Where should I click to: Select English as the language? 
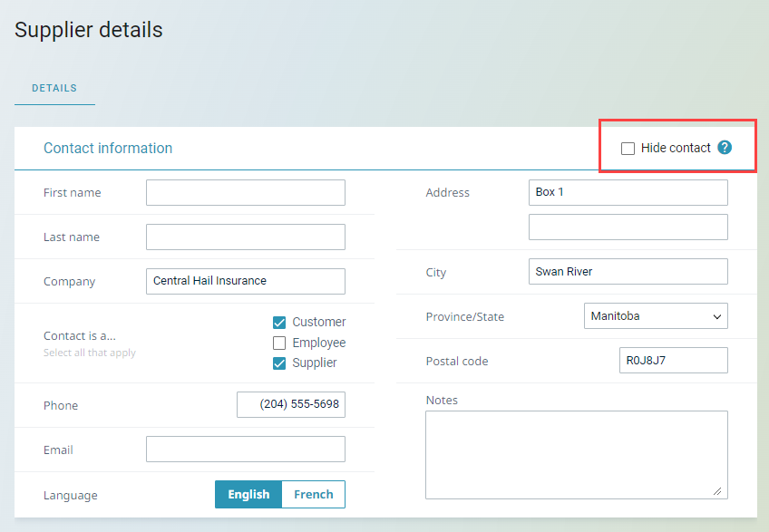pos(248,495)
